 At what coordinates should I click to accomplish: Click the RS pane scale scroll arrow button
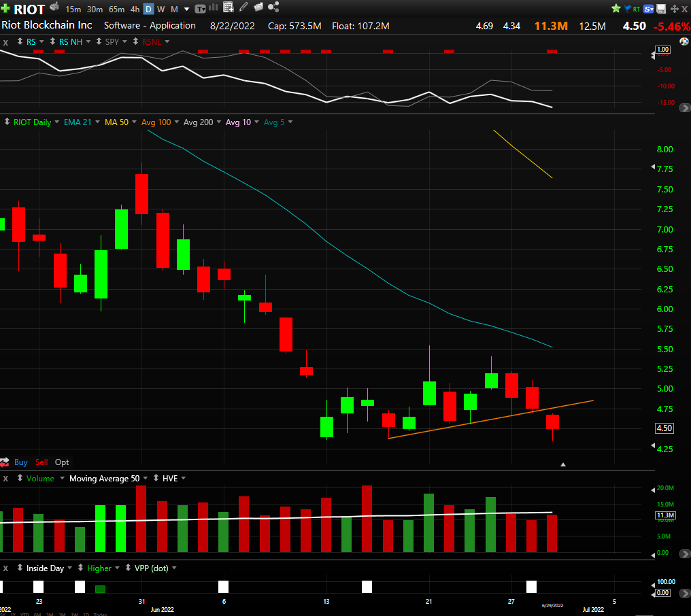pos(685,107)
